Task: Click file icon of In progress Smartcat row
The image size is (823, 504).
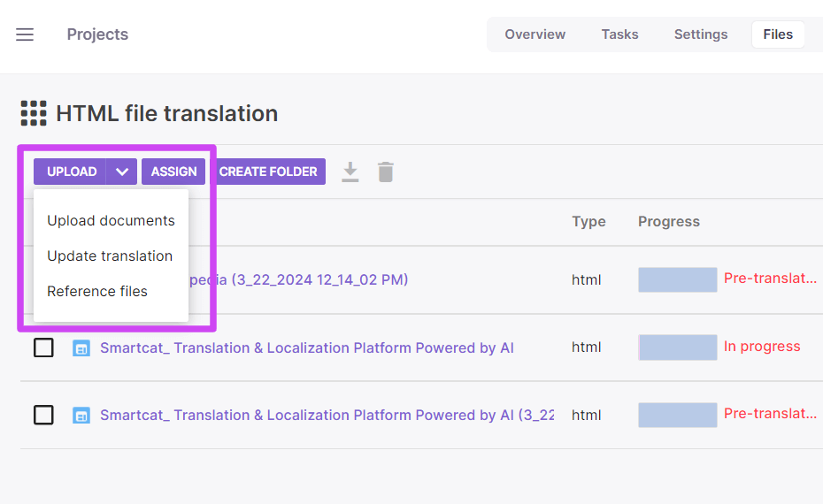Action: click(x=81, y=348)
